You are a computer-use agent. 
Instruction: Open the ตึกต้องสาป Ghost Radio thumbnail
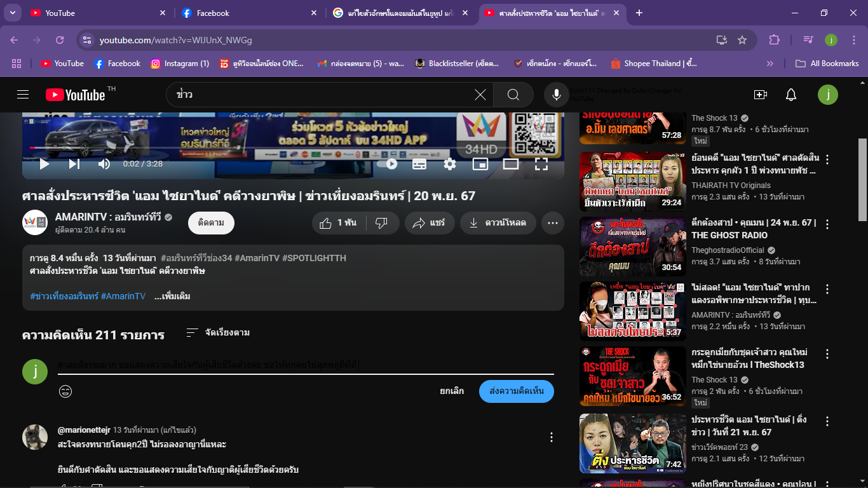click(633, 247)
